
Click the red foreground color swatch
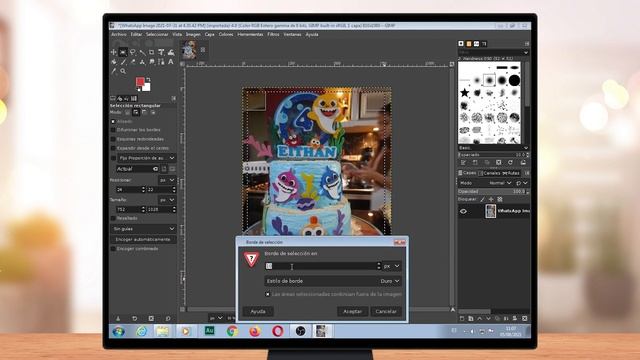tap(140, 82)
